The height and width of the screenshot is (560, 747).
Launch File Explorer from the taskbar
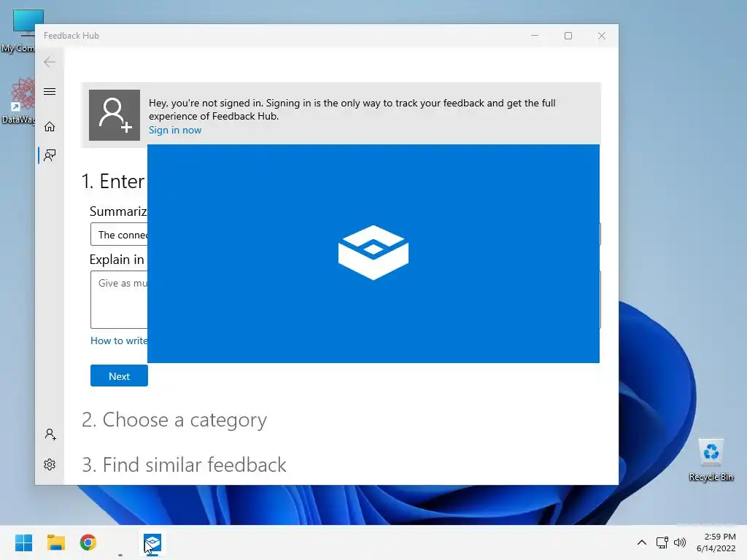point(55,542)
